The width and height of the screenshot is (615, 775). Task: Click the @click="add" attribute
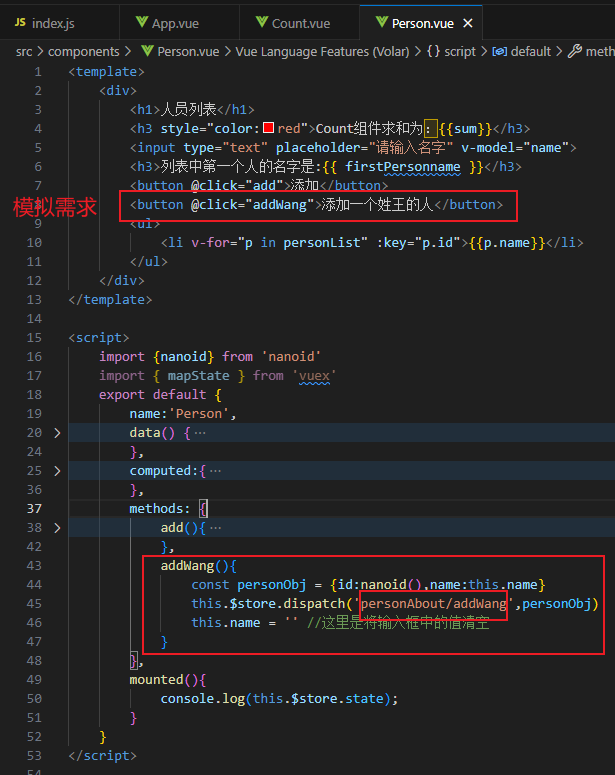pos(237,186)
